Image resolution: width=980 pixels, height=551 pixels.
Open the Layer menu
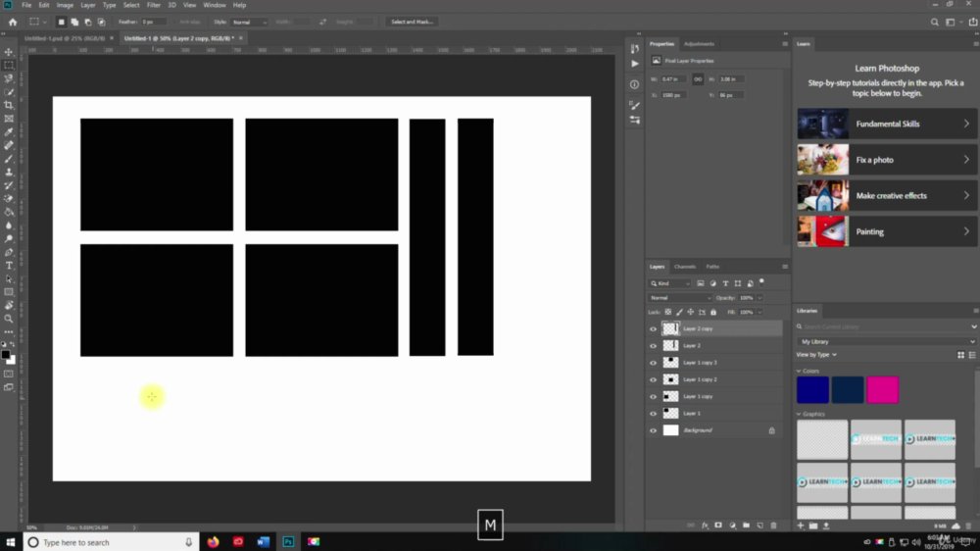click(x=88, y=5)
